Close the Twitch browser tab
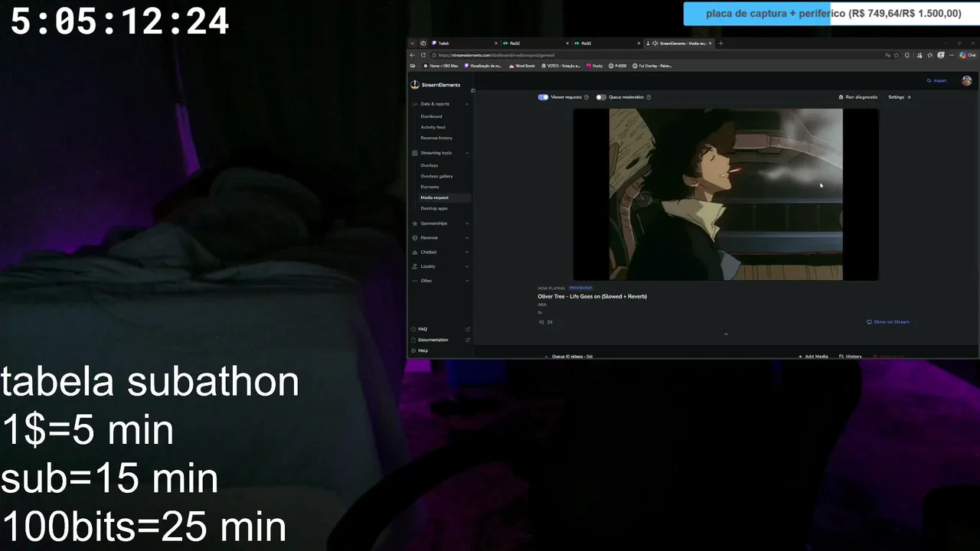This screenshot has height=551, width=980. click(495, 44)
